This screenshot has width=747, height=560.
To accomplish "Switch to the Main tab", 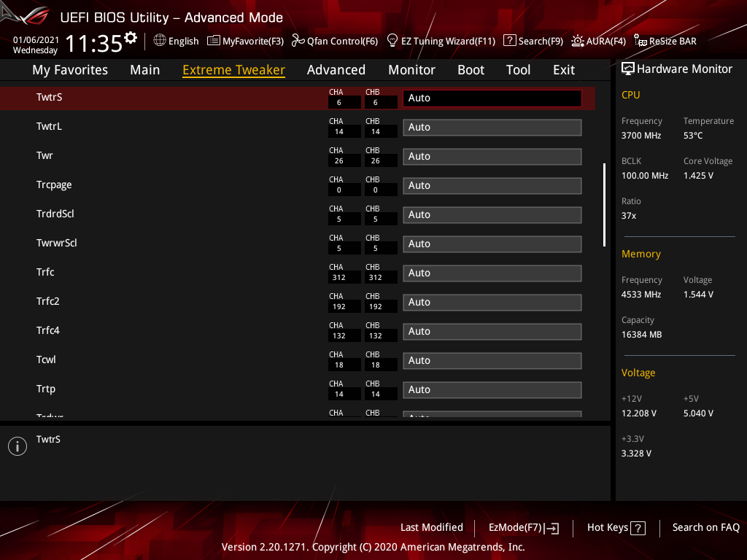I will 145,70.
